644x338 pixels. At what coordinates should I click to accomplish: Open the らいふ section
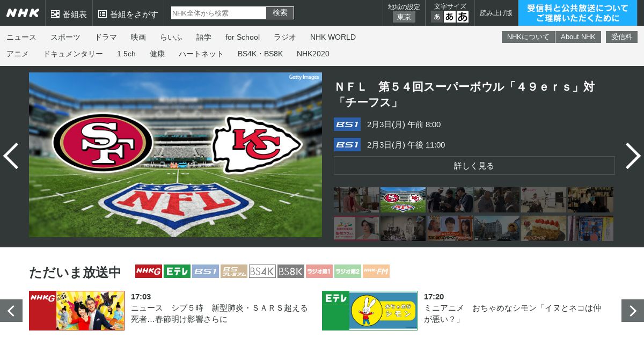click(171, 37)
